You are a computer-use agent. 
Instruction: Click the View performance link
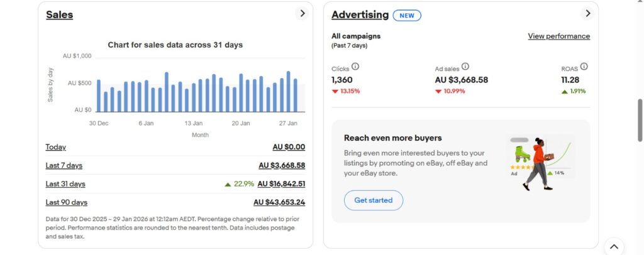558,36
